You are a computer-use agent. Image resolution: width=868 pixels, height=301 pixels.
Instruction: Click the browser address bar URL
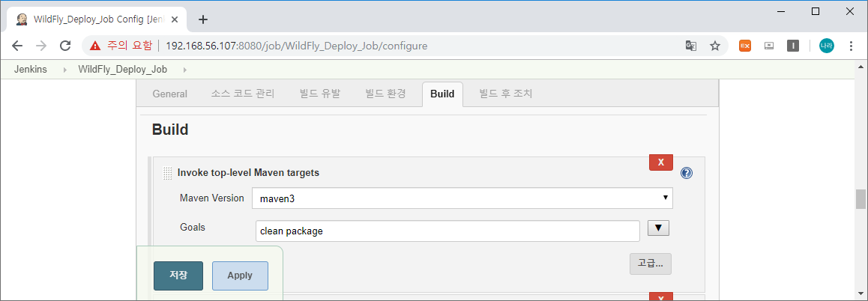tap(296, 46)
